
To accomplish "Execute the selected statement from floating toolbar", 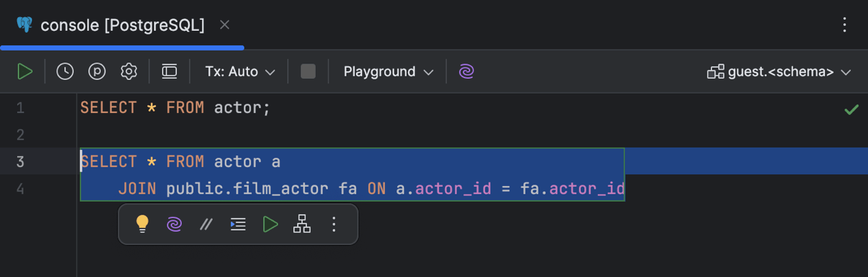I will [x=271, y=224].
